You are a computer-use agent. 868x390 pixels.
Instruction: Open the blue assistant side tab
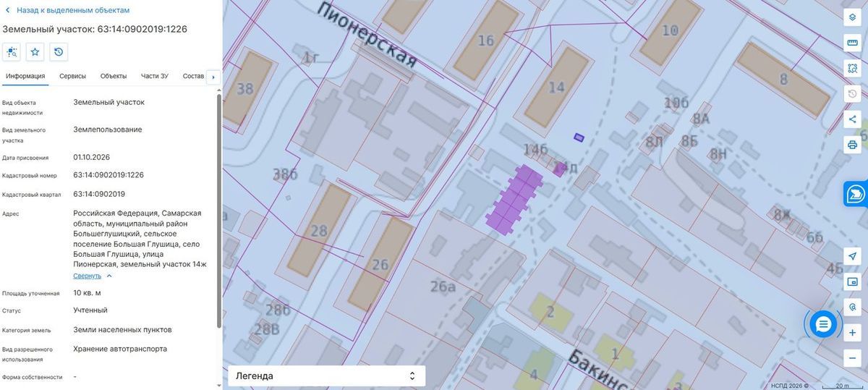(856, 194)
